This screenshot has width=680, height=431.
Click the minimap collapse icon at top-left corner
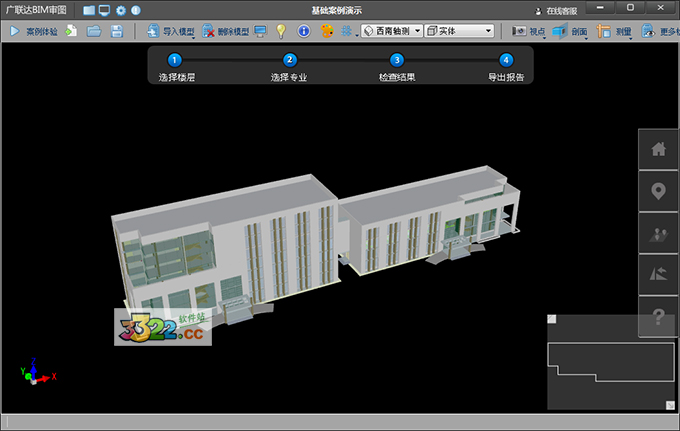(x=552, y=319)
